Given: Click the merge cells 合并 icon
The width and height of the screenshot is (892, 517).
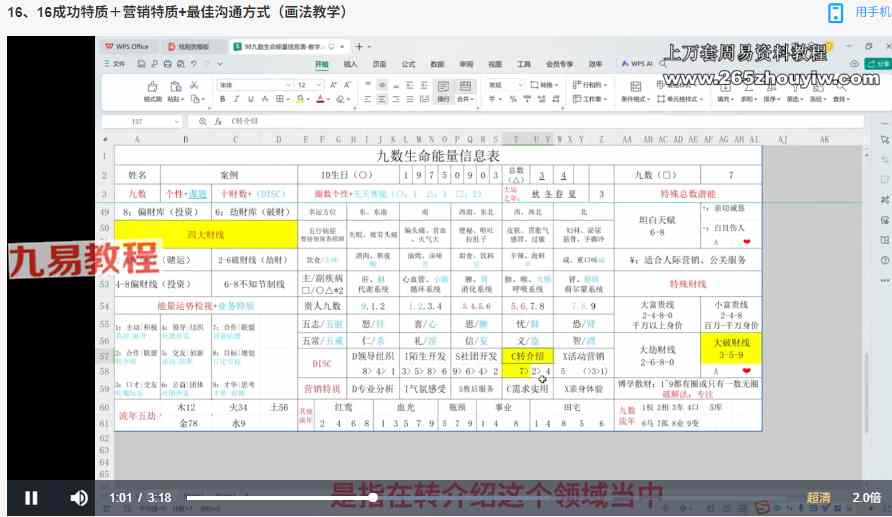Looking at the screenshot, I should tap(464, 90).
